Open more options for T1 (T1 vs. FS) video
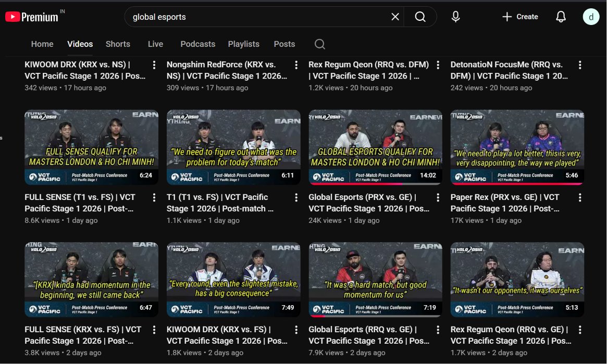The image size is (607, 364). click(x=296, y=198)
